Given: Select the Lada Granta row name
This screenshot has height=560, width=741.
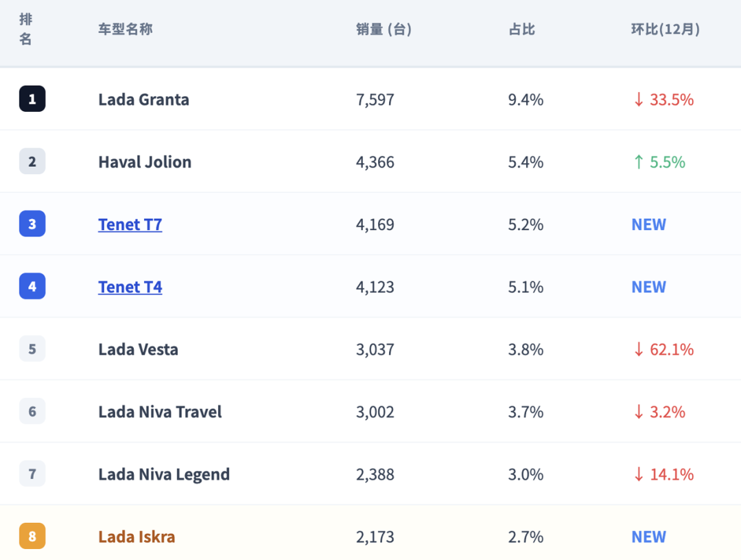Looking at the screenshot, I should 143,100.
